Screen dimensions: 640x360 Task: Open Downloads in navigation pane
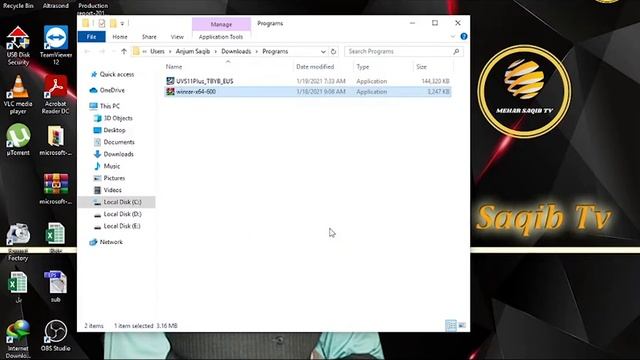(x=118, y=154)
